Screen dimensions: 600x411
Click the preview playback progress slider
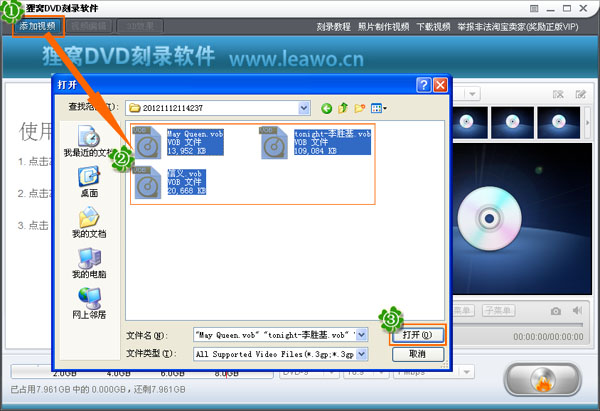point(518,325)
